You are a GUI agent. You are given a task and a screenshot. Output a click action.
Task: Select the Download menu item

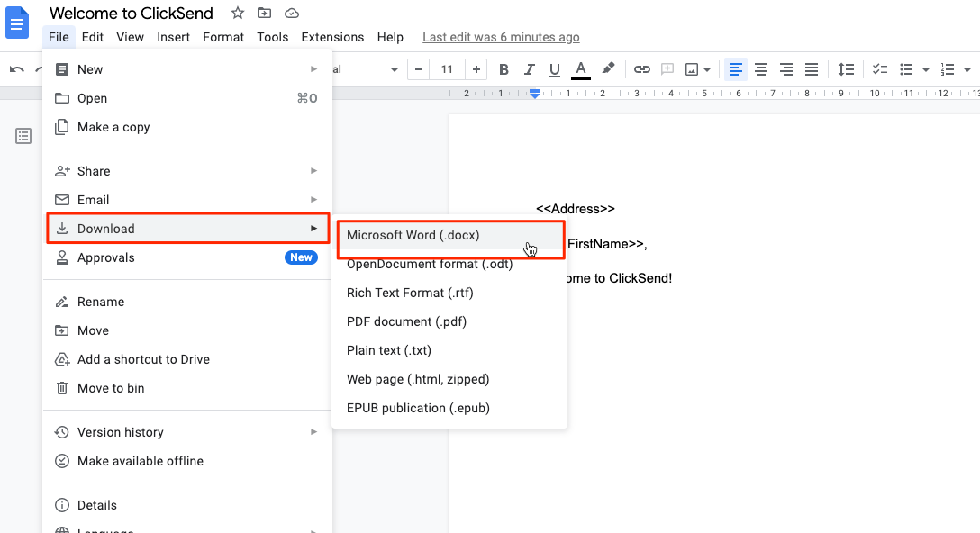coord(186,229)
